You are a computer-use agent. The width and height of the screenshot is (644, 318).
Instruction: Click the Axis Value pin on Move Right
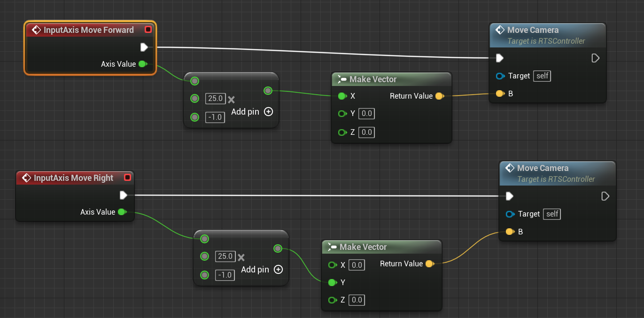[x=122, y=212]
